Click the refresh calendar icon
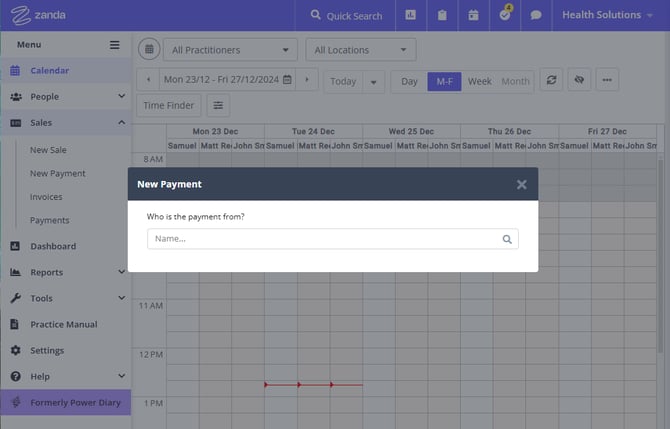 click(551, 81)
